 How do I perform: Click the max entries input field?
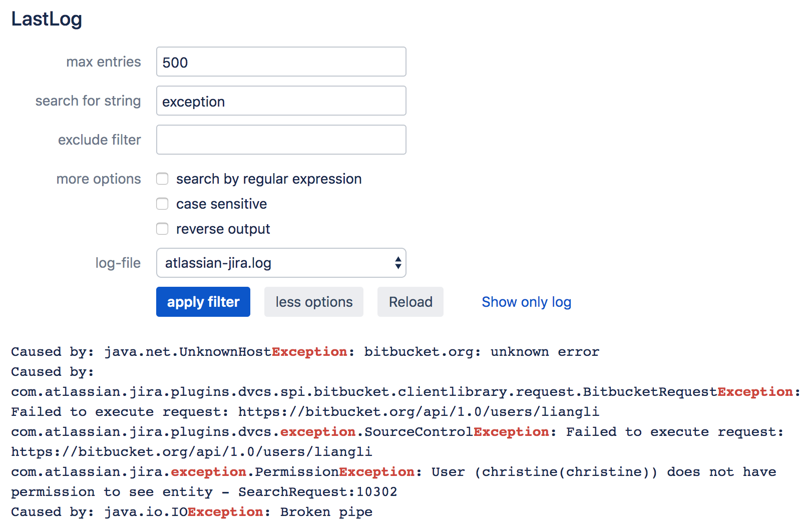pos(281,62)
